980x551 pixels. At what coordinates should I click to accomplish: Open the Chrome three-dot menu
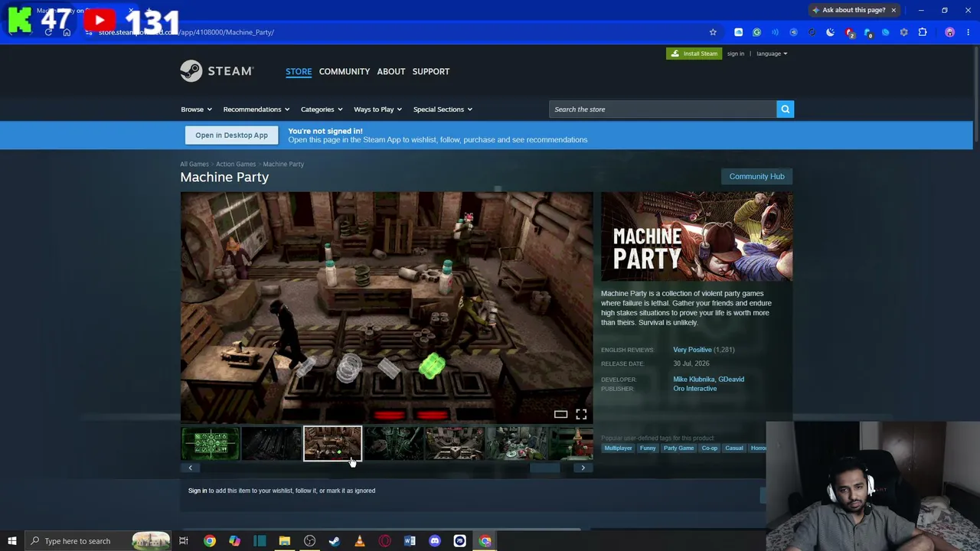(x=969, y=32)
